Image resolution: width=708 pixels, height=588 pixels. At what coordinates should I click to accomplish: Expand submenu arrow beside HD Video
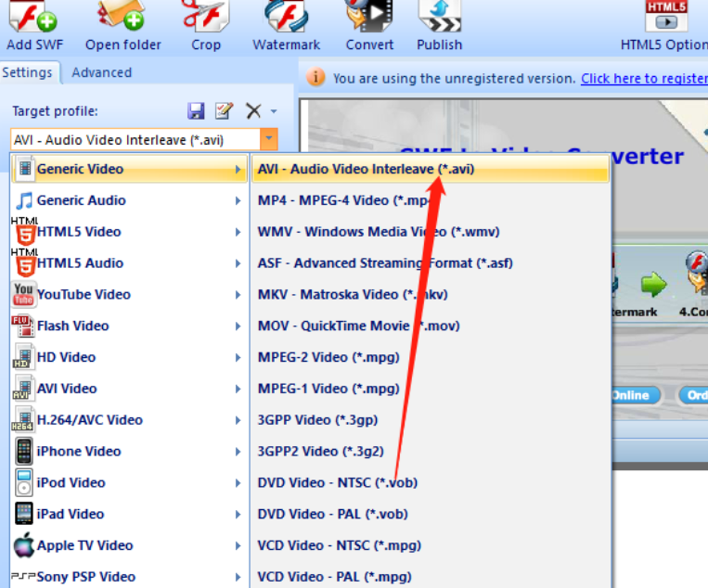(x=238, y=357)
